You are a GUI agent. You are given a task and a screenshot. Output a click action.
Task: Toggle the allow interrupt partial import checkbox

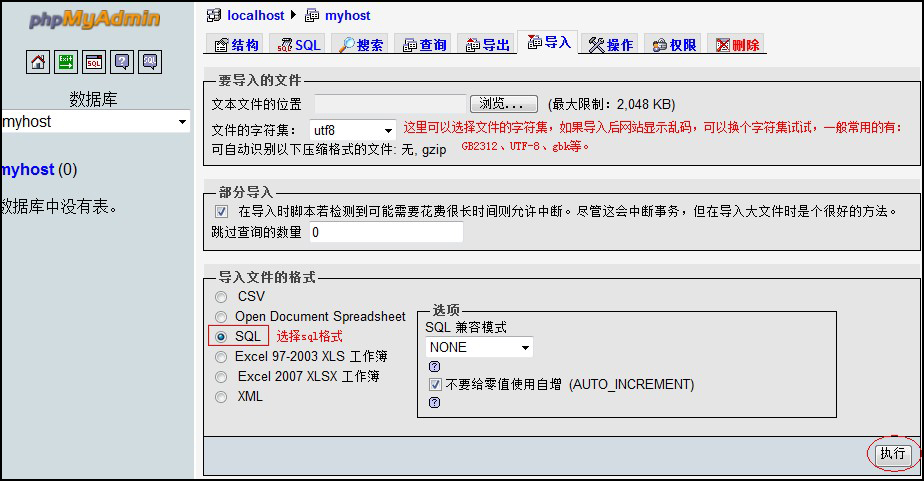pos(221,212)
